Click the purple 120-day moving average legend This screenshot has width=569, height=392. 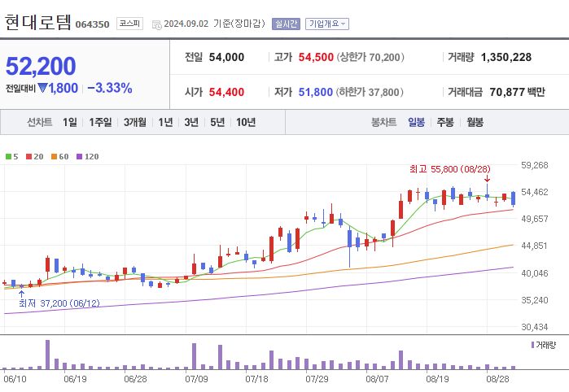click(x=87, y=157)
